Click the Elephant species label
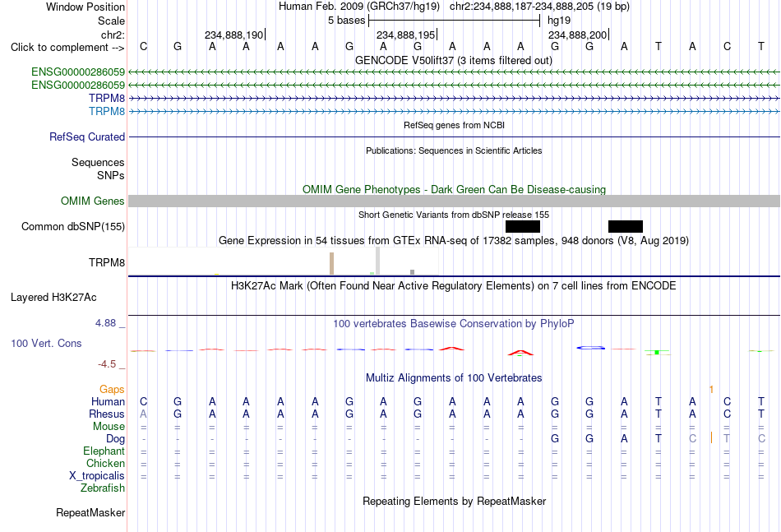The width and height of the screenshot is (781, 532). click(104, 451)
